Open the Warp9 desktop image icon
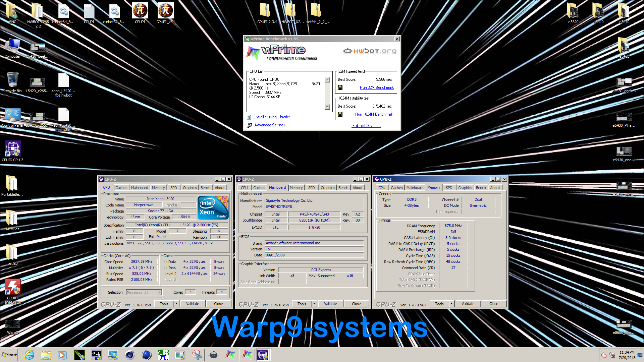 (12, 324)
